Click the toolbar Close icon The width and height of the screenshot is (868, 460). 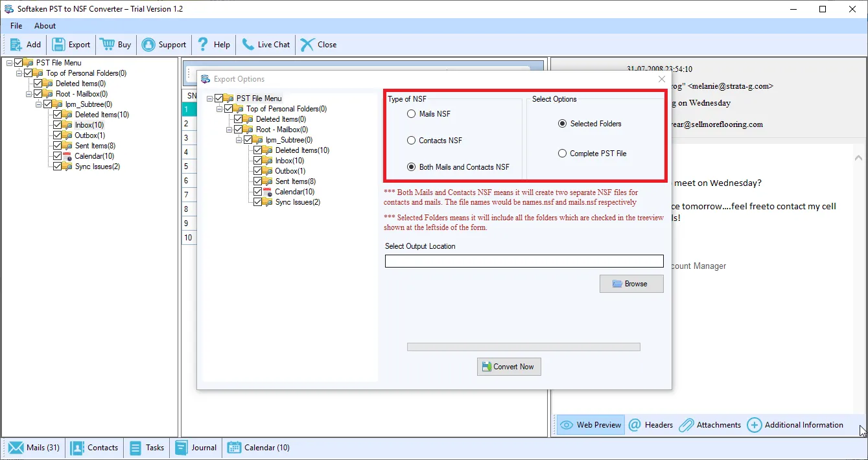click(307, 45)
